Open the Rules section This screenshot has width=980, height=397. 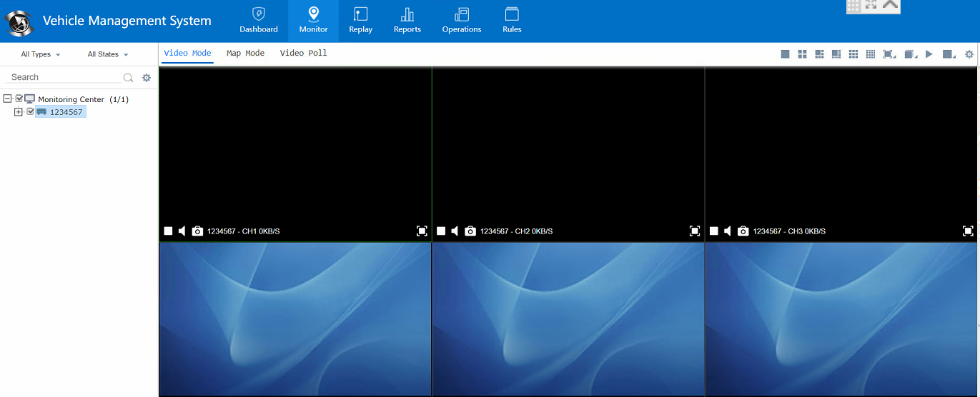[x=512, y=21]
